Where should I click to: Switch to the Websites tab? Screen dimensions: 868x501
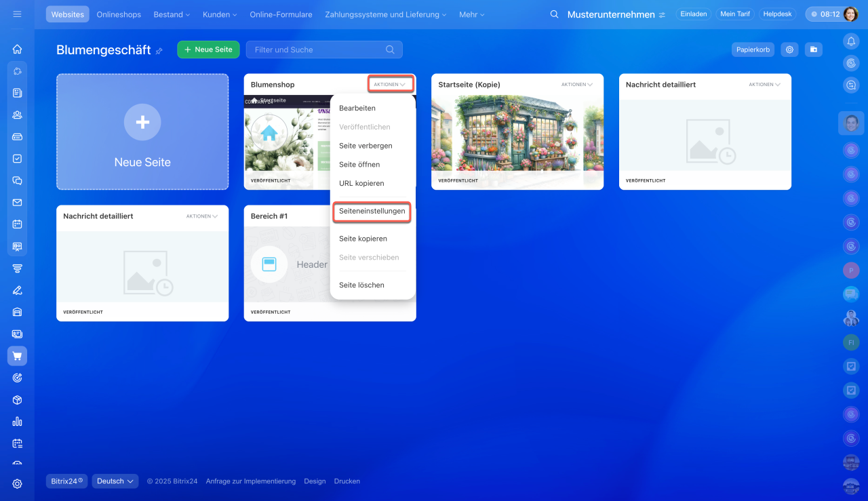pyautogui.click(x=68, y=14)
